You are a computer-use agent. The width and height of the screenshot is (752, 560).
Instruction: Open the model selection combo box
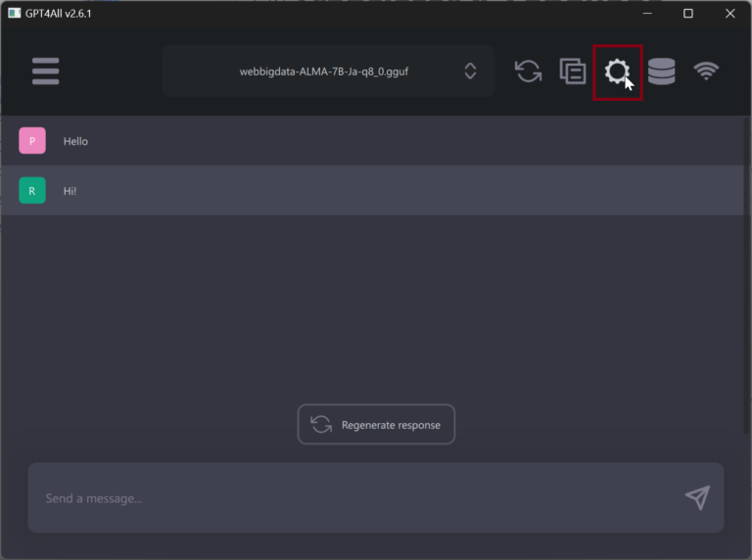[x=329, y=71]
